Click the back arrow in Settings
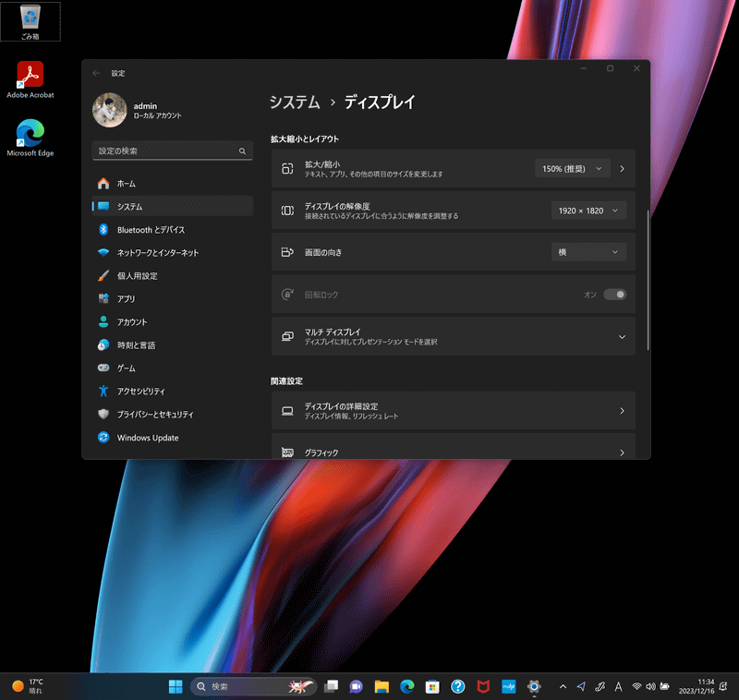 click(x=96, y=72)
